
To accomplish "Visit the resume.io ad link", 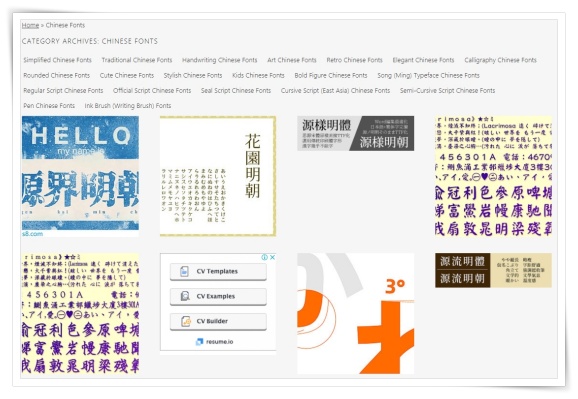I will click(x=219, y=342).
